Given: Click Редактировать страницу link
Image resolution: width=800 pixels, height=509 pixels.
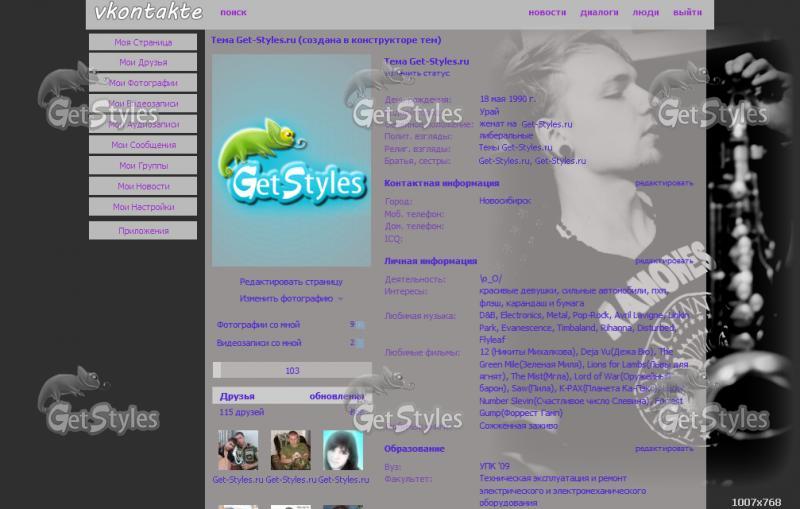Looking at the screenshot, I should coord(291,282).
